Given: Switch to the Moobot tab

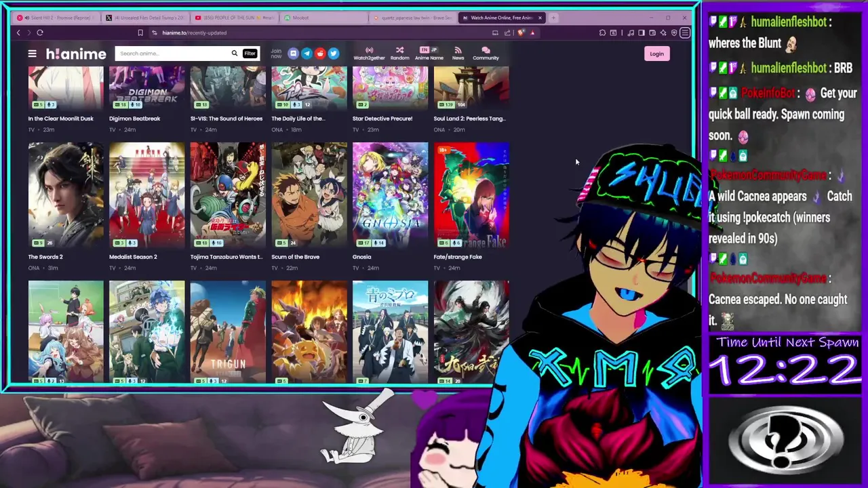Looking at the screenshot, I should tap(323, 18).
